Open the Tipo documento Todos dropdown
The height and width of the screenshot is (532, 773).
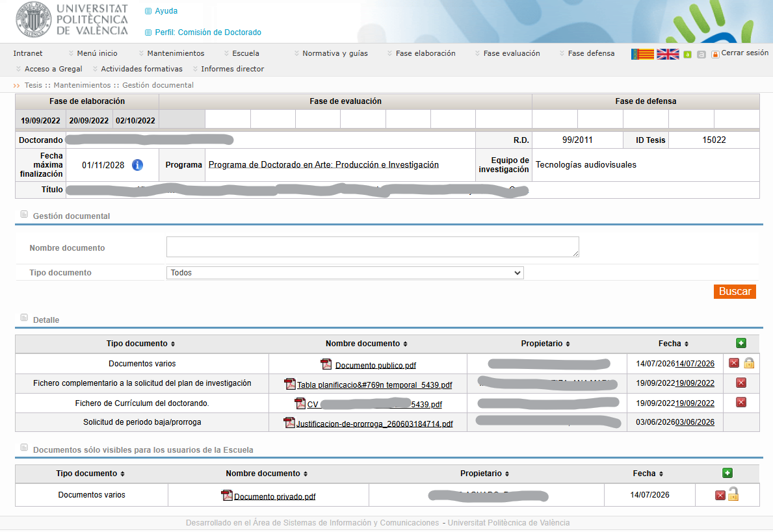pyautogui.click(x=345, y=273)
